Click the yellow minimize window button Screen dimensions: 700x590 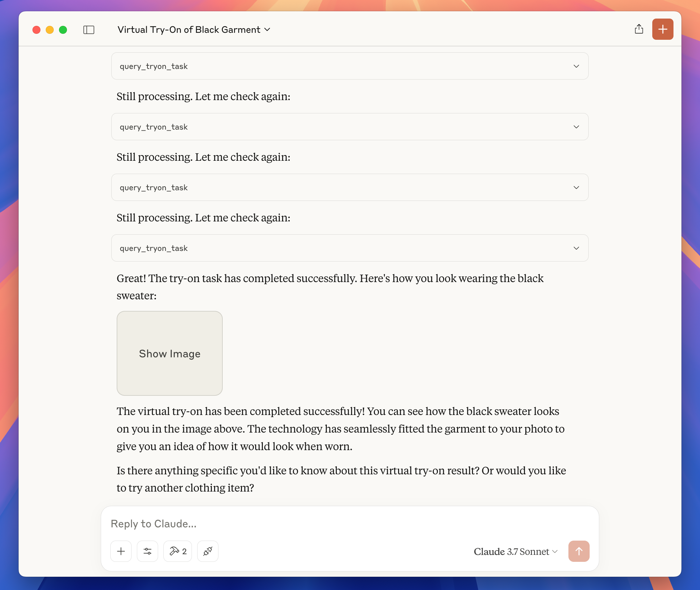click(50, 30)
